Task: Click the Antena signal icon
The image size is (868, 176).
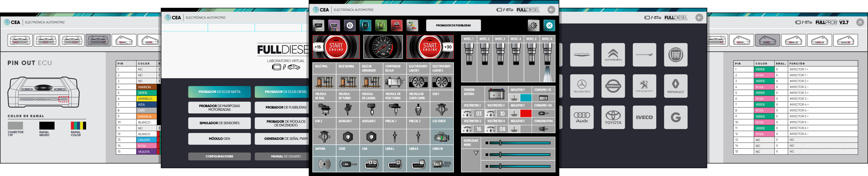Action: (x=324, y=164)
